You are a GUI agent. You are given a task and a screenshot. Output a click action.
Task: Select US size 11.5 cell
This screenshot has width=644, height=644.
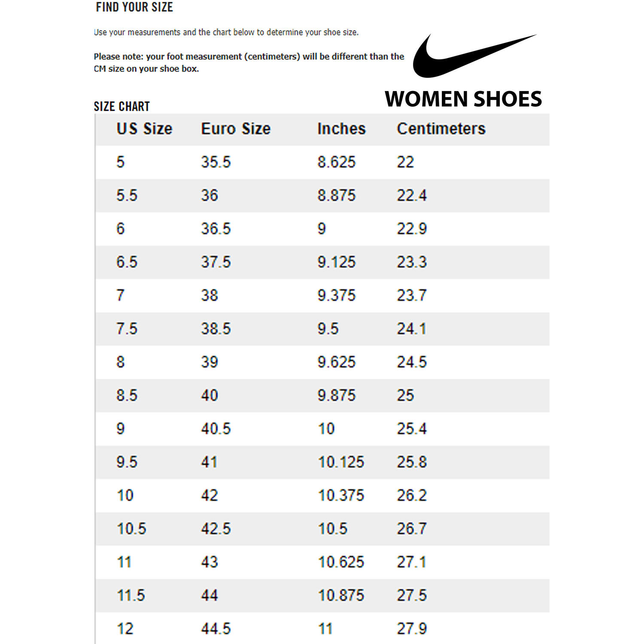click(x=131, y=595)
